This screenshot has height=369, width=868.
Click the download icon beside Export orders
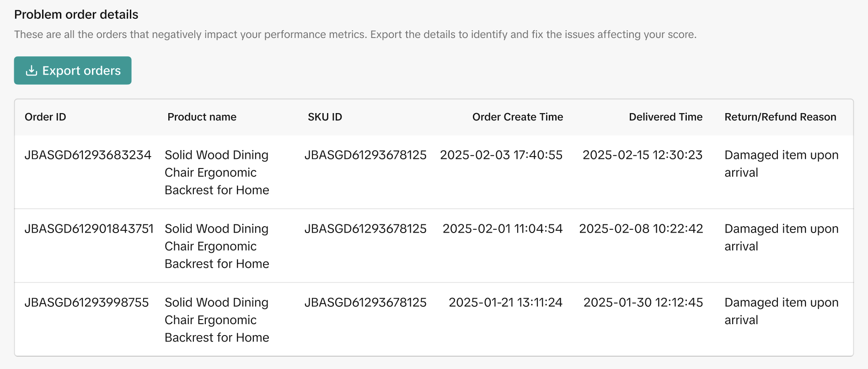[x=31, y=71]
